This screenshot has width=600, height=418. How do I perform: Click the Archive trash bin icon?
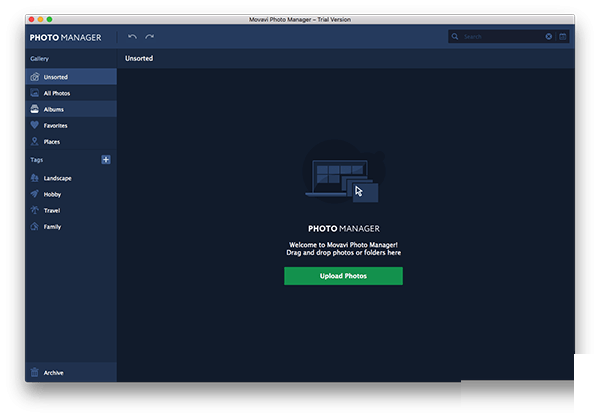35,372
